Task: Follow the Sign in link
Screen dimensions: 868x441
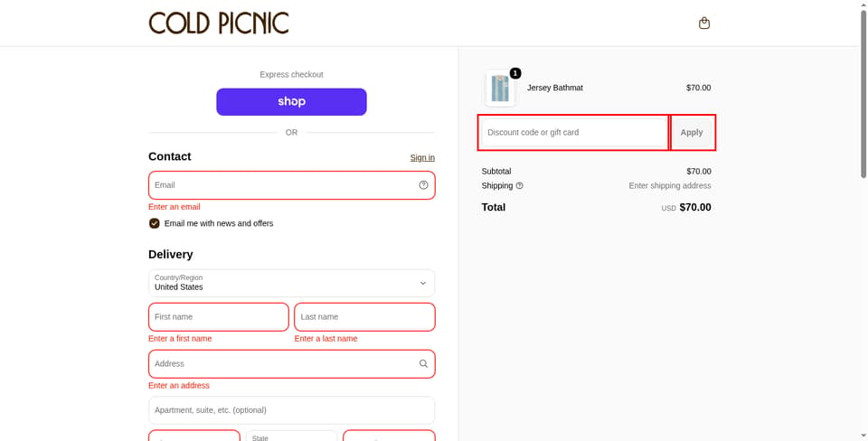Action: [x=422, y=158]
